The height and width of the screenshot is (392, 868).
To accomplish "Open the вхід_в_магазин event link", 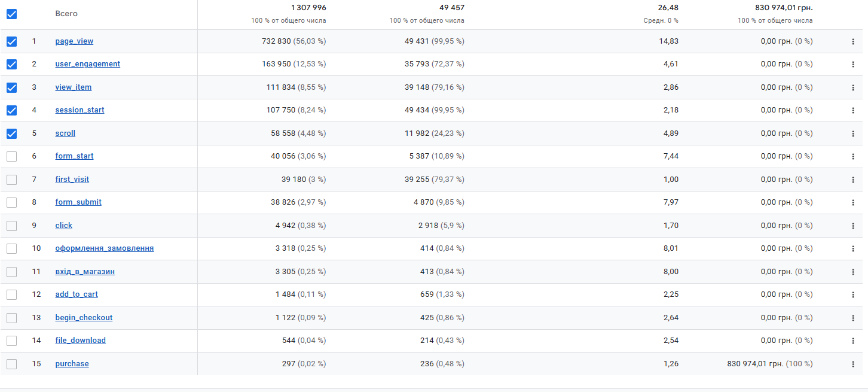I will tap(85, 272).
